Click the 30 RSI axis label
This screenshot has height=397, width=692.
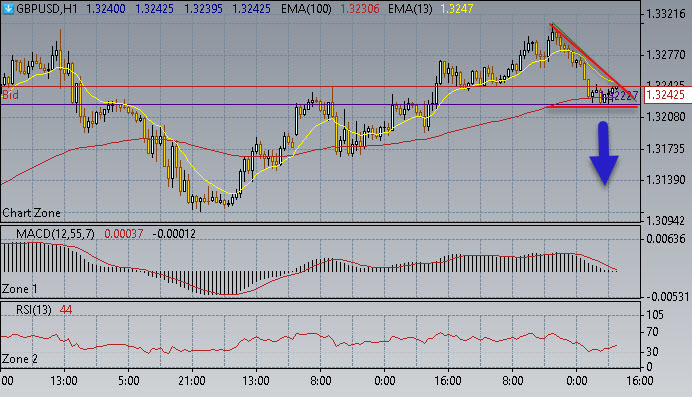click(652, 352)
